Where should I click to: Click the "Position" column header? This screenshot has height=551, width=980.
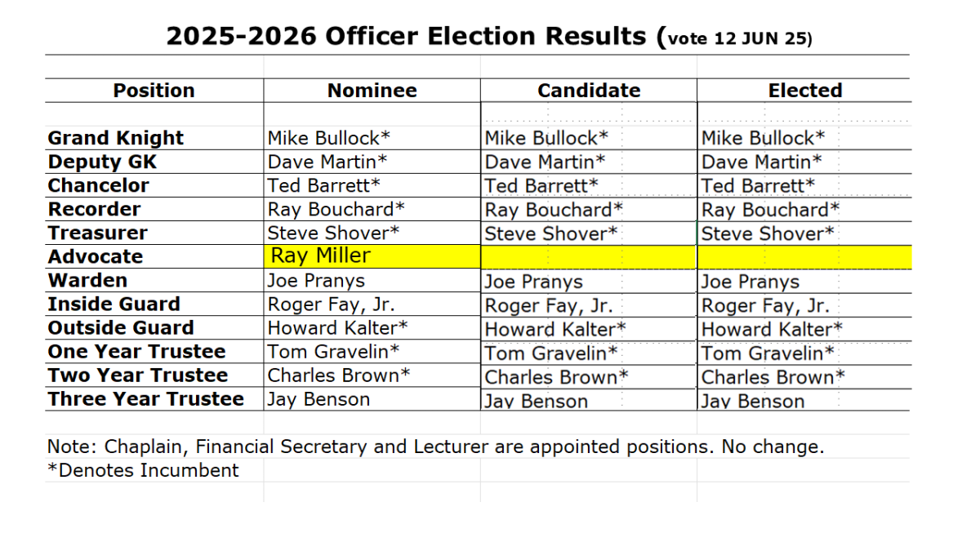coord(154,91)
